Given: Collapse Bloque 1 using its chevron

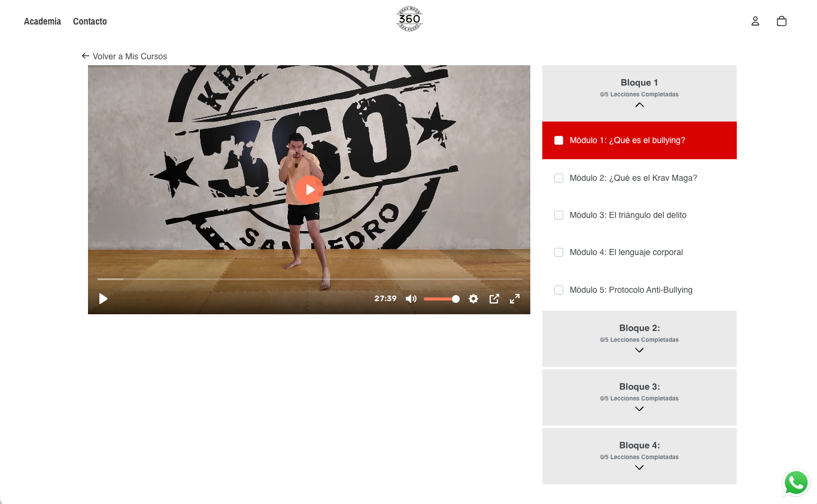Looking at the screenshot, I should 639,105.
